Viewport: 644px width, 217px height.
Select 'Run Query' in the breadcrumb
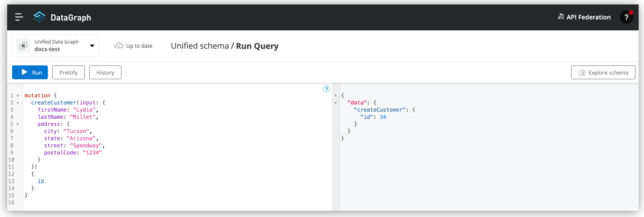[x=257, y=46]
